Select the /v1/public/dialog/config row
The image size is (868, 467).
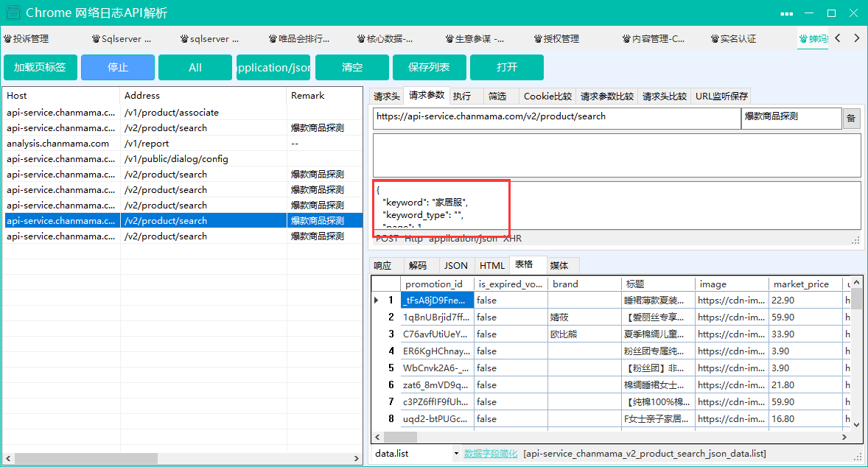click(183, 159)
